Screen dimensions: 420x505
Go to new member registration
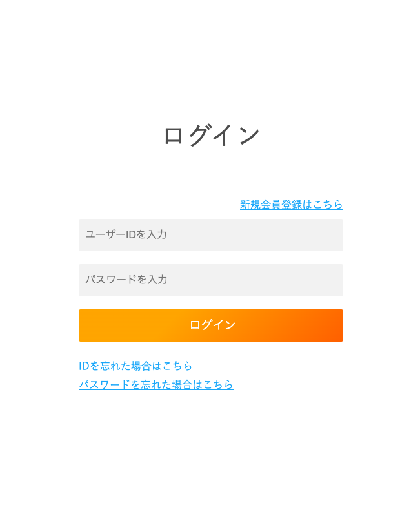[x=291, y=205]
